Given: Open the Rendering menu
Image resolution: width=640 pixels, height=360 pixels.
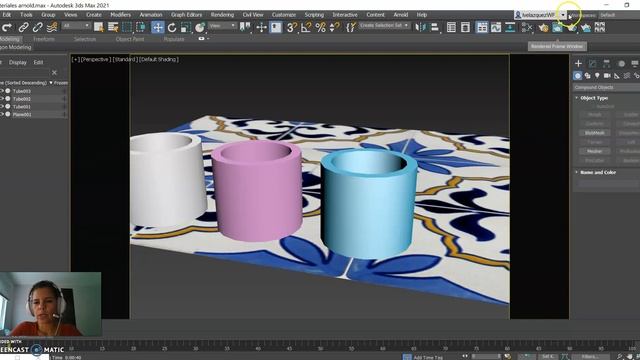Looking at the screenshot, I should click(222, 15).
